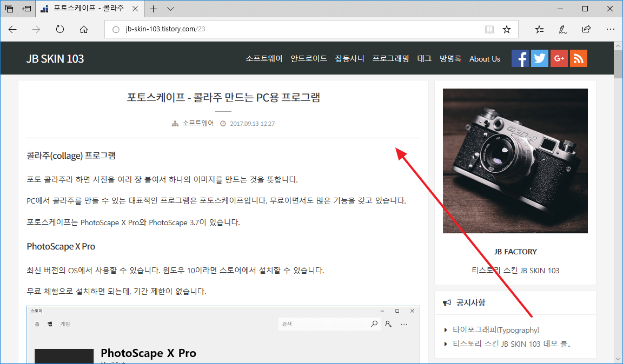Click the 게임 tab in the 스토어 image
Viewport: 623px width, 364px height.
[65, 324]
